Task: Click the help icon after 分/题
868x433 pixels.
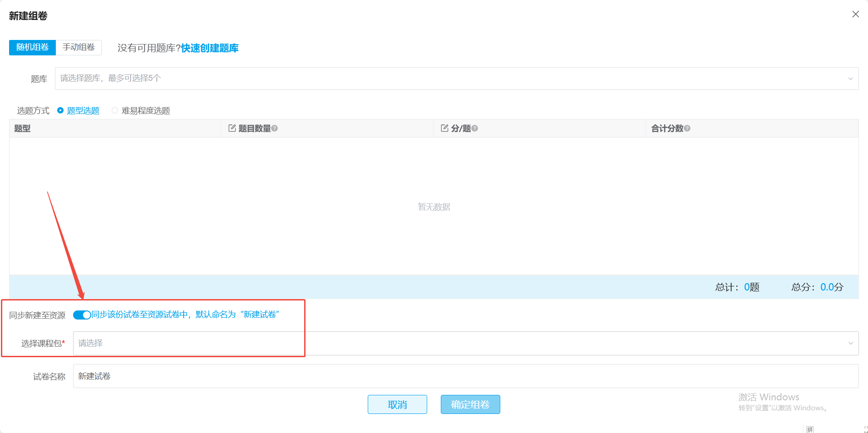Action: coord(474,128)
